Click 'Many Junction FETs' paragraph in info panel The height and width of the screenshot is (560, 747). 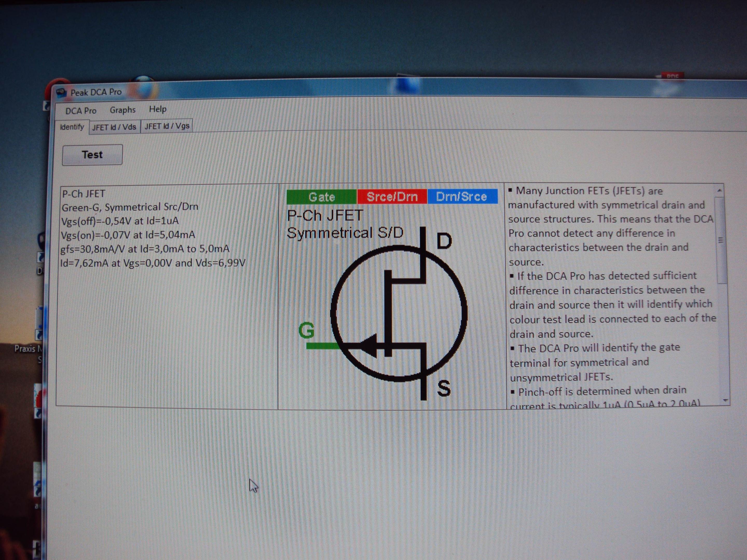(x=611, y=226)
